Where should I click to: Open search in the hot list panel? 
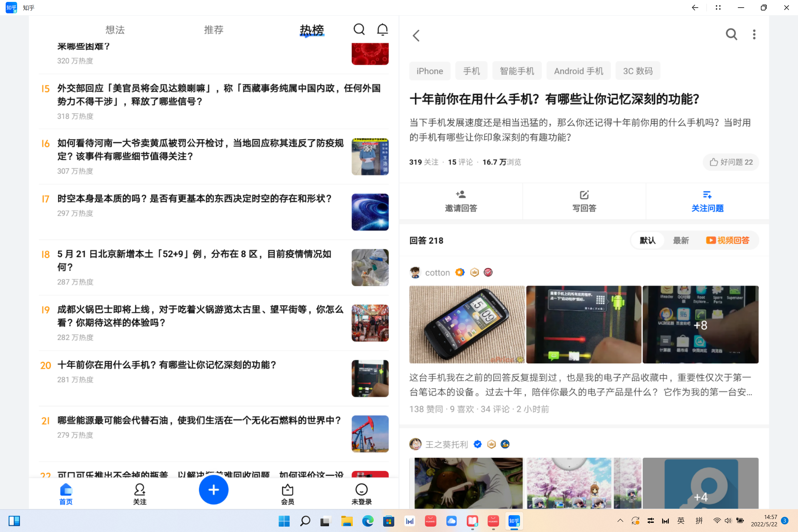[359, 29]
